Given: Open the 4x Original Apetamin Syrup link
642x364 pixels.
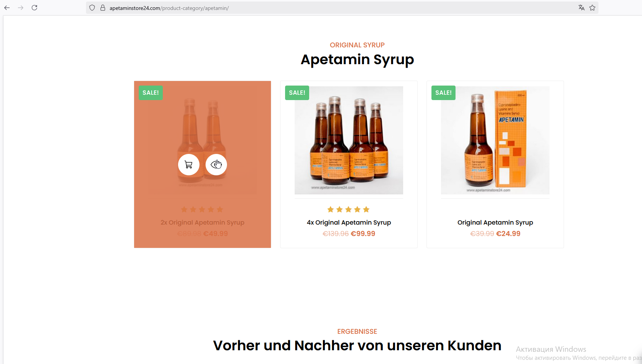Looking at the screenshot, I should tap(349, 222).
